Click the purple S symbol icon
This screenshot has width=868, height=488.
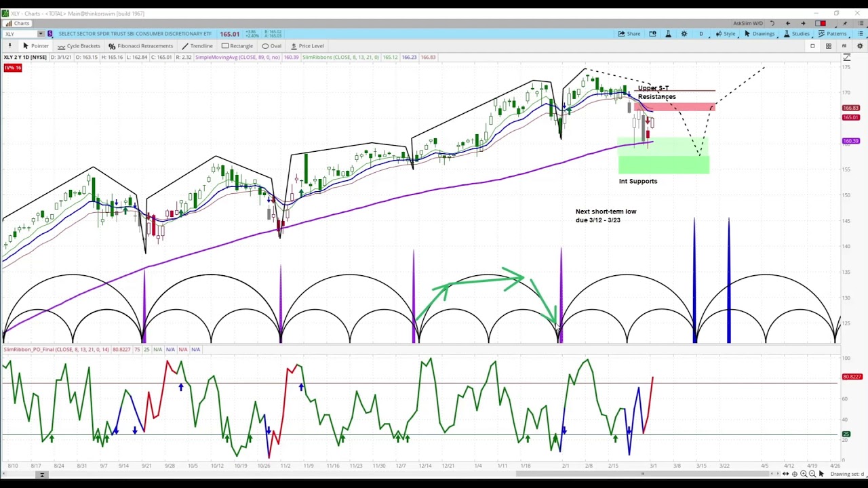click(x=50, y=34)
